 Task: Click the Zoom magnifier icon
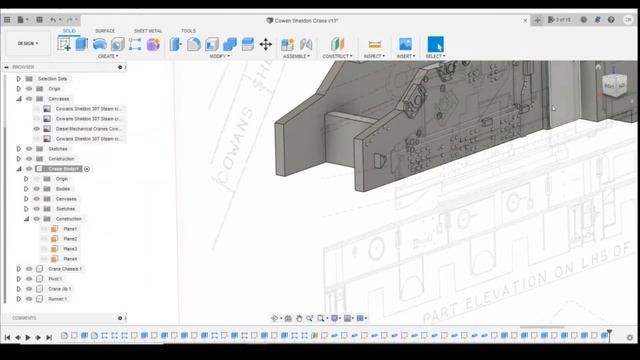[x=310, y=318]
